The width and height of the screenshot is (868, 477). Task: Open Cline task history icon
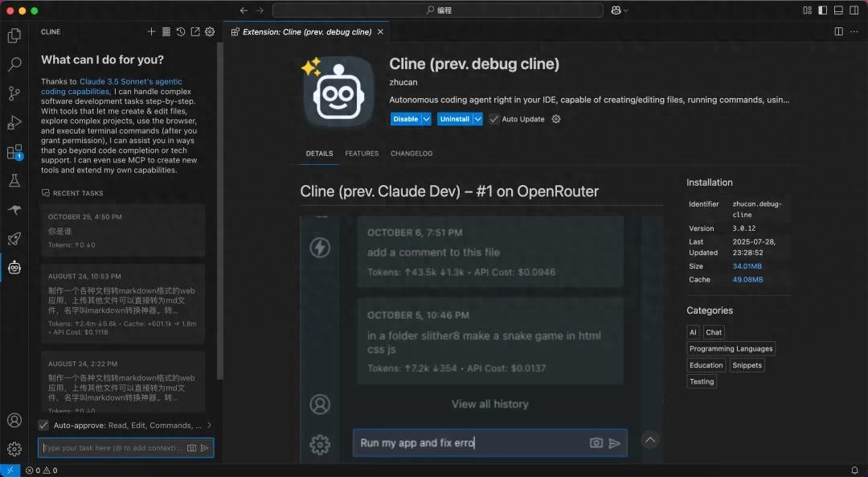[181, 31]
